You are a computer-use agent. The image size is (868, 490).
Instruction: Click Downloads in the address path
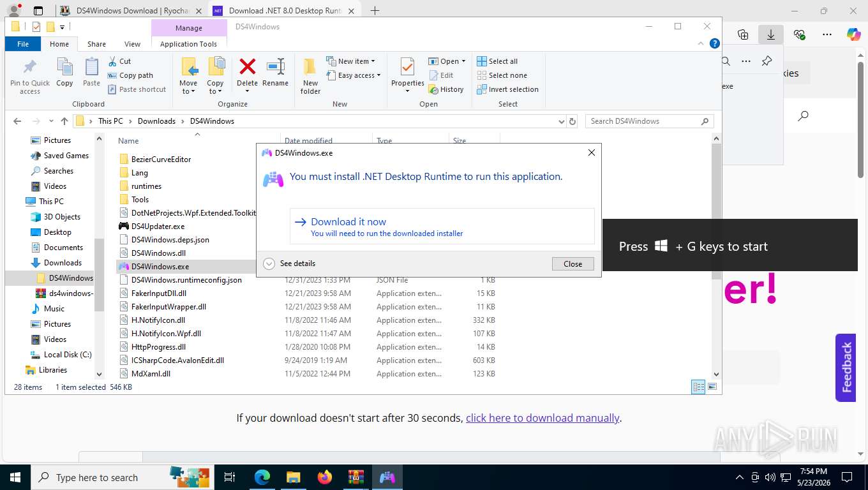tap(156, 121)
